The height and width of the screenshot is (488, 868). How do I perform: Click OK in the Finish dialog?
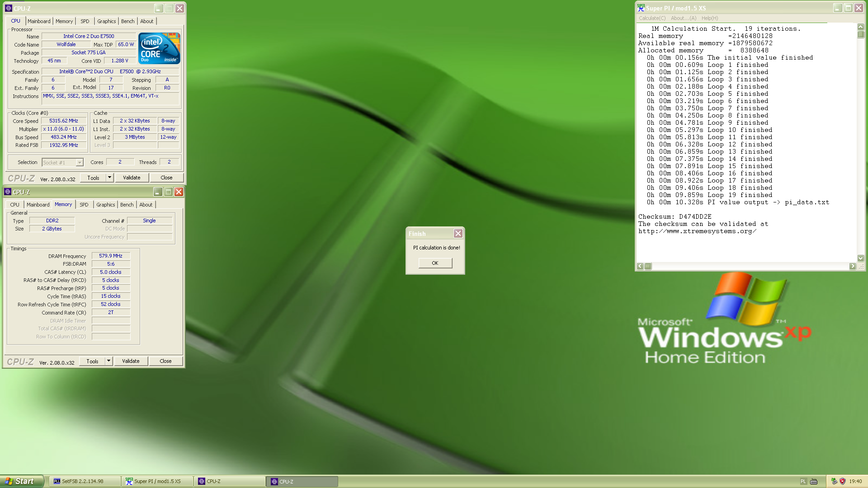435,263
